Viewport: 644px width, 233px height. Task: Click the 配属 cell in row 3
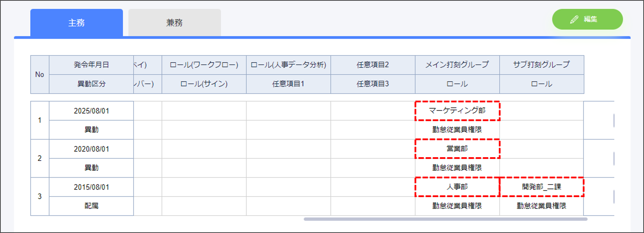91,206
